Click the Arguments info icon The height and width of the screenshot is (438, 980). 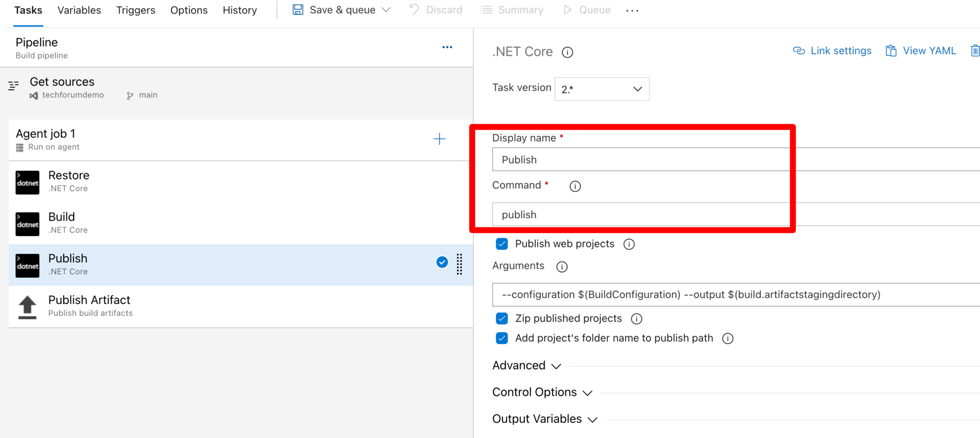562,267
